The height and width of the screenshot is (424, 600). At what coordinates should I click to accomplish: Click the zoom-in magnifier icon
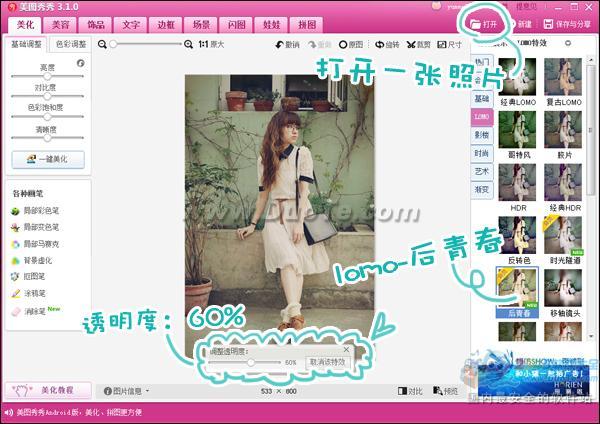click(x=189, y=45)
